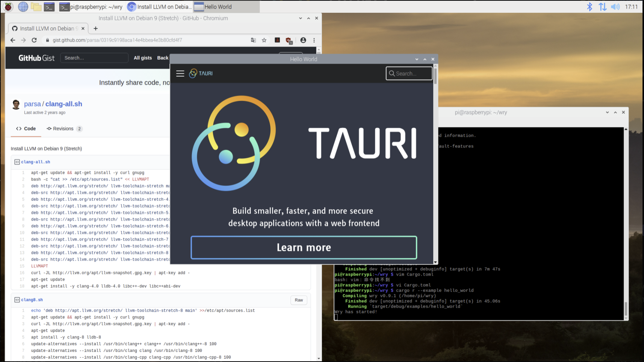Open the parsa profile link

point(32,104)
